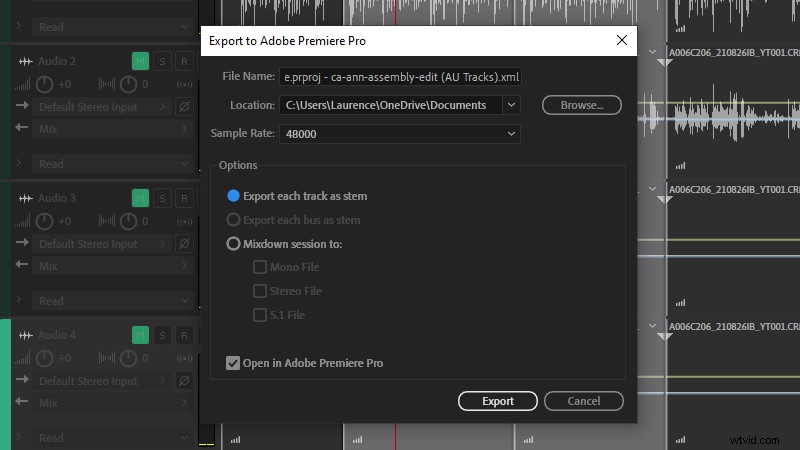
Task: Arm Audio 4 track for recording
Action: pyautogui.click(x=184, y=335)
